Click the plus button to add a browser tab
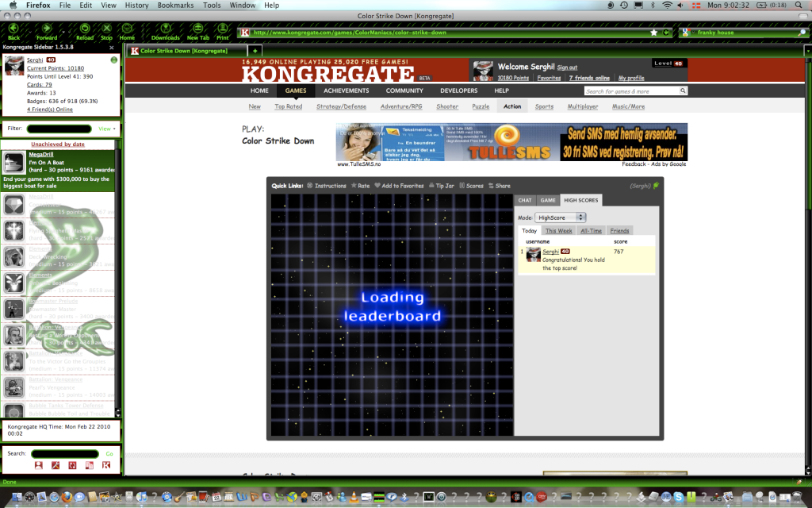The width and height of the screenshot is (812, 508). point(255,51)
